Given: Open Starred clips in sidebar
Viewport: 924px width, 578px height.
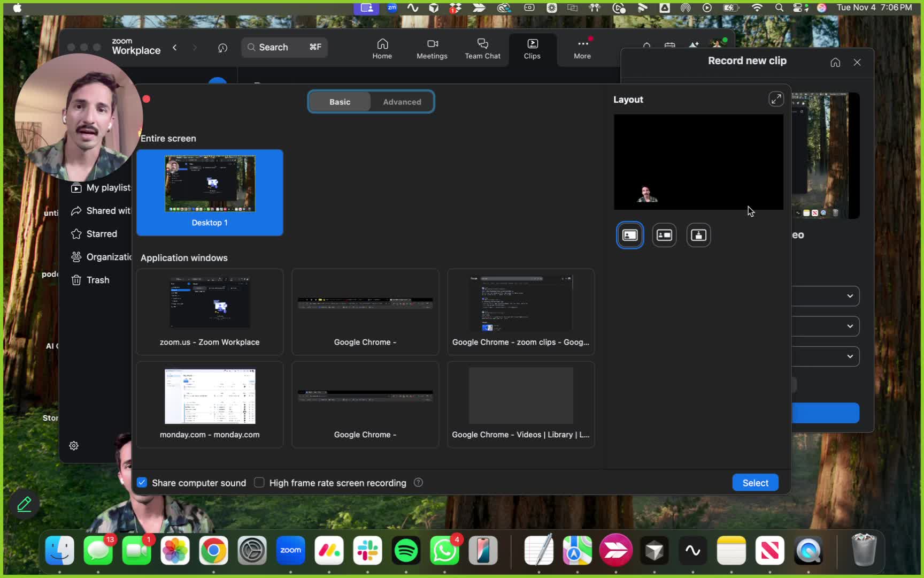Looking at the screenshot, I should (94, 234).
